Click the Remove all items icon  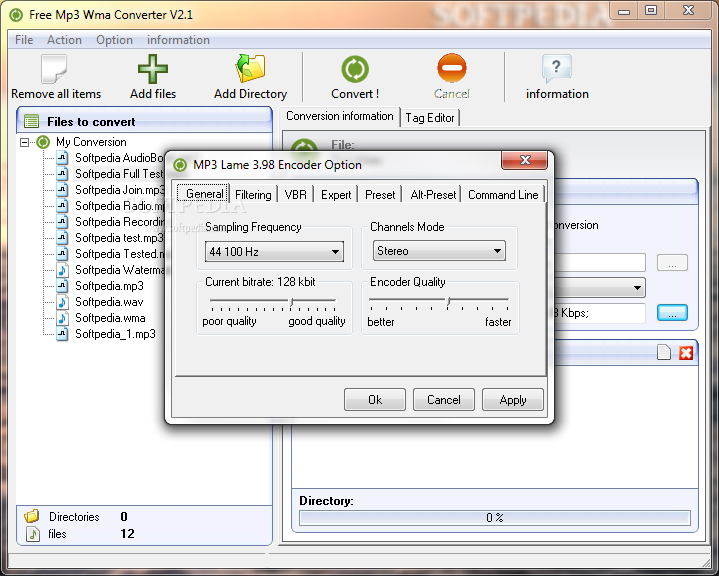[54, 69]
